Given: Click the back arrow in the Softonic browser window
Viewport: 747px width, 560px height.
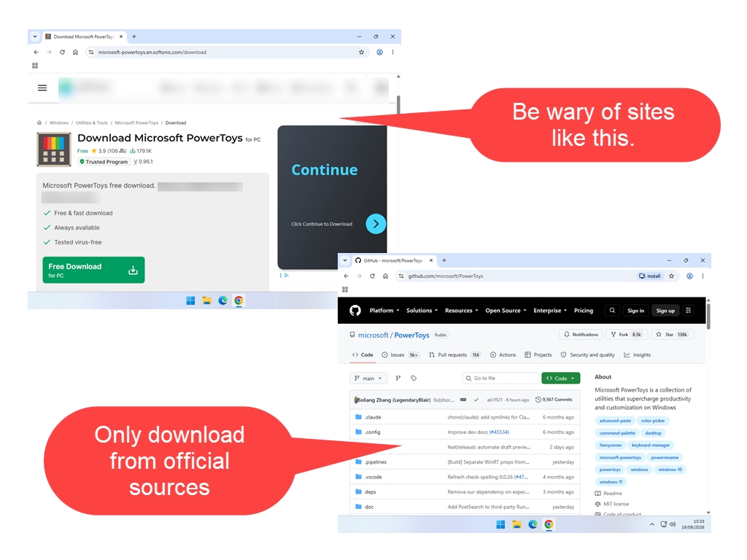Looking at the screenshot, I should 36,52.
